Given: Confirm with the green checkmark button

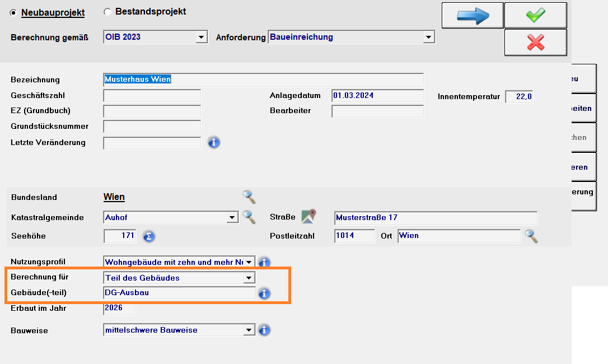Looking at the screenshot, I should point(535,16).
